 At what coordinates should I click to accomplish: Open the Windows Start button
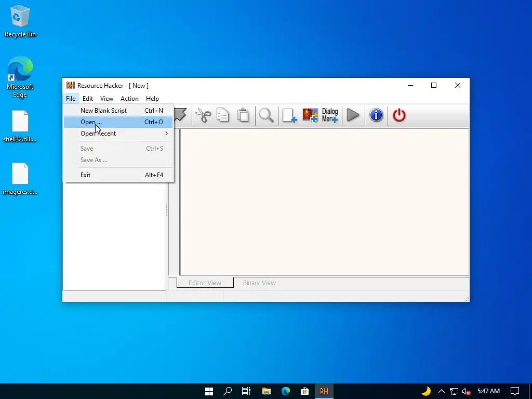click(209, 391)
